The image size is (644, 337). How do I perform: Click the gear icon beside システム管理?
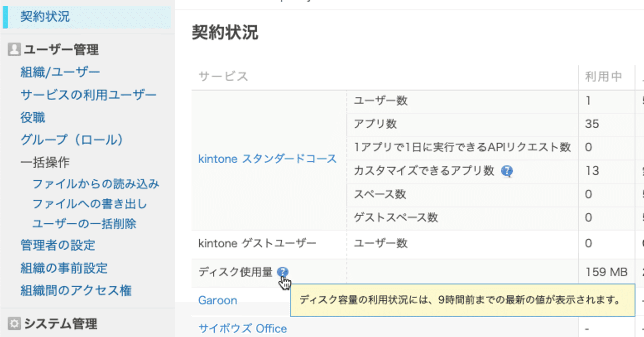click(15, 324)
